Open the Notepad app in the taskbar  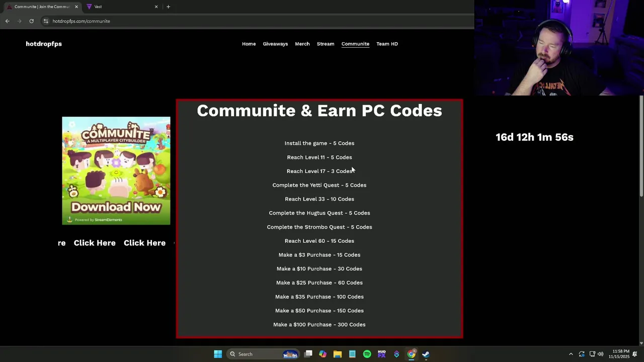pos(352,354)
